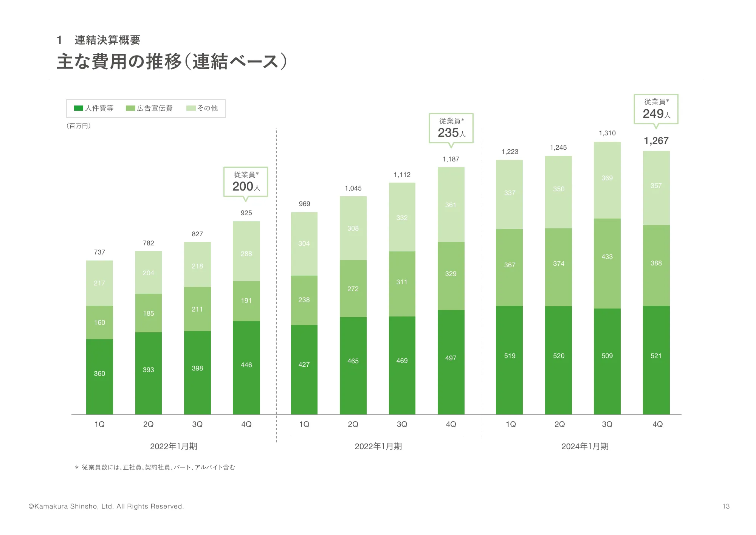The height and width of the screenshot is (535, 756).
Task: Click the dark green 人件費等 legend swatch
Action: (79, 108)
